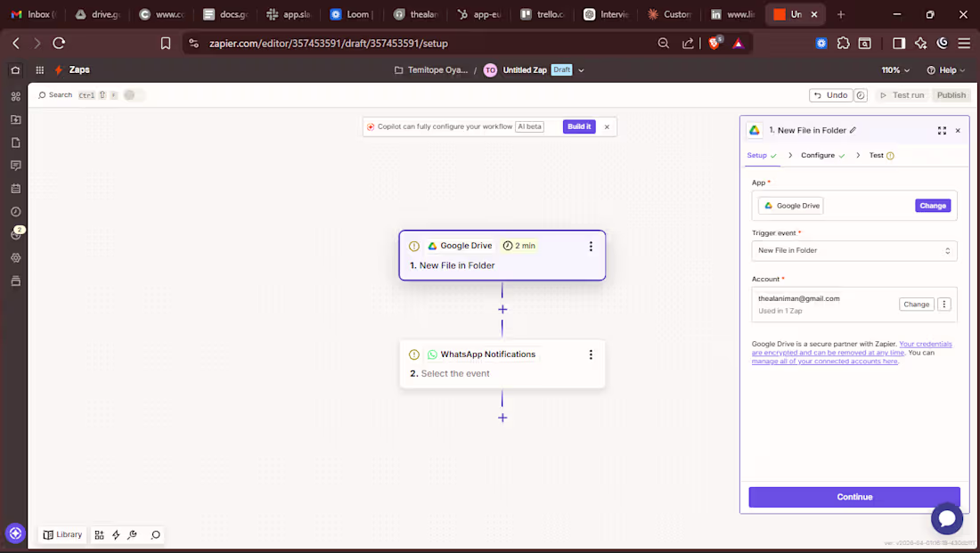Click the magnifier icon in bottom toolbar
This screenshot has width=980, height=553.
pos(155,535)
